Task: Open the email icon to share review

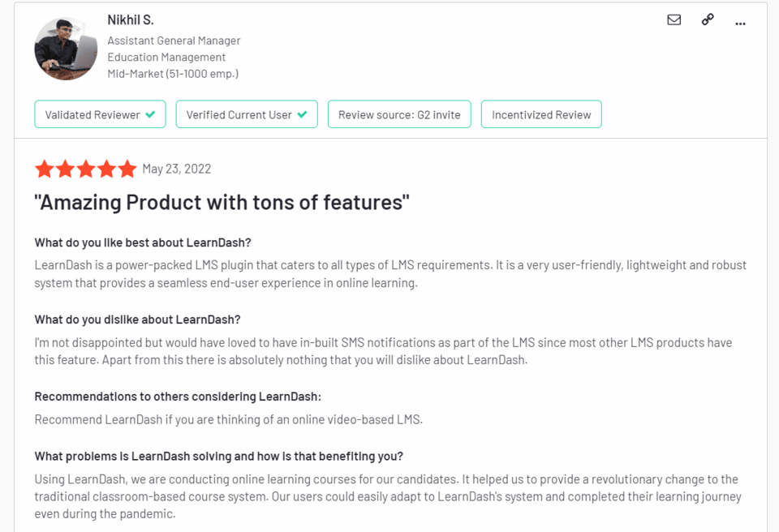Action: 674,20
